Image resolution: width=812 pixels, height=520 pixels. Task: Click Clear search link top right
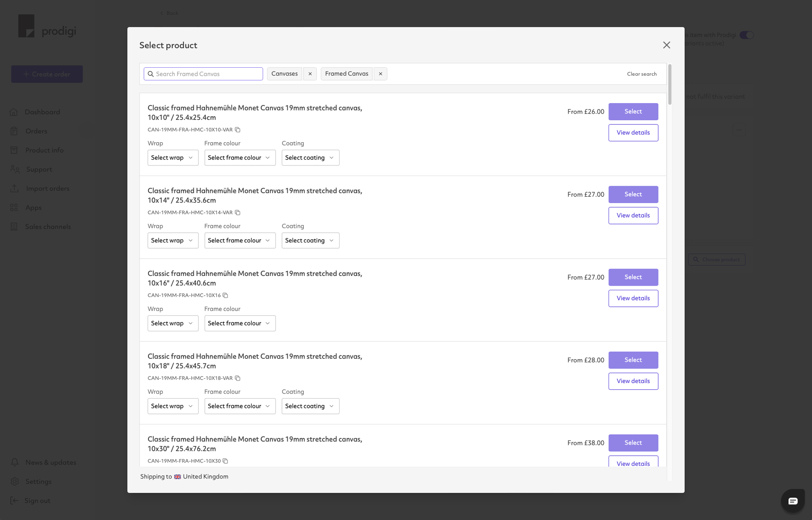pyautogui.click(x=642, y=74)
